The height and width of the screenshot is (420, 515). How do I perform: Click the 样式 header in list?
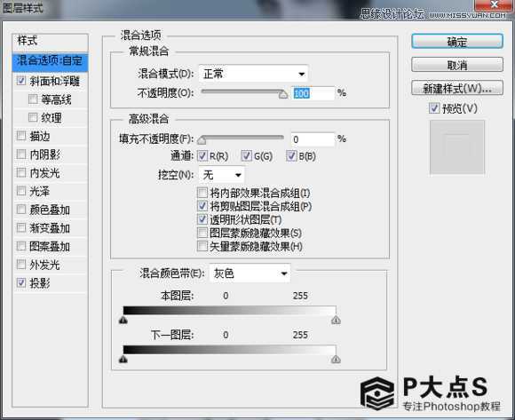pyautogui.click(x=50, y=42)
